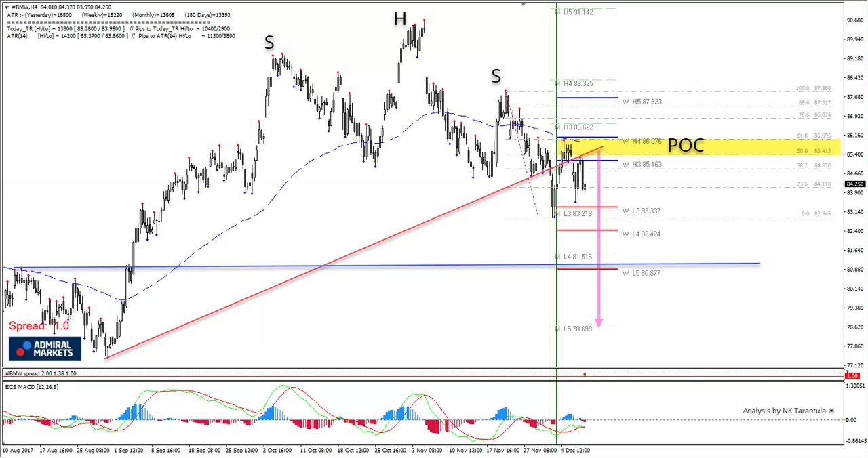The width and height of the screenshot is (868, 458).
Task: Click the triangle beside the #BMW,H4 title
Action: (x=6, y=7)
